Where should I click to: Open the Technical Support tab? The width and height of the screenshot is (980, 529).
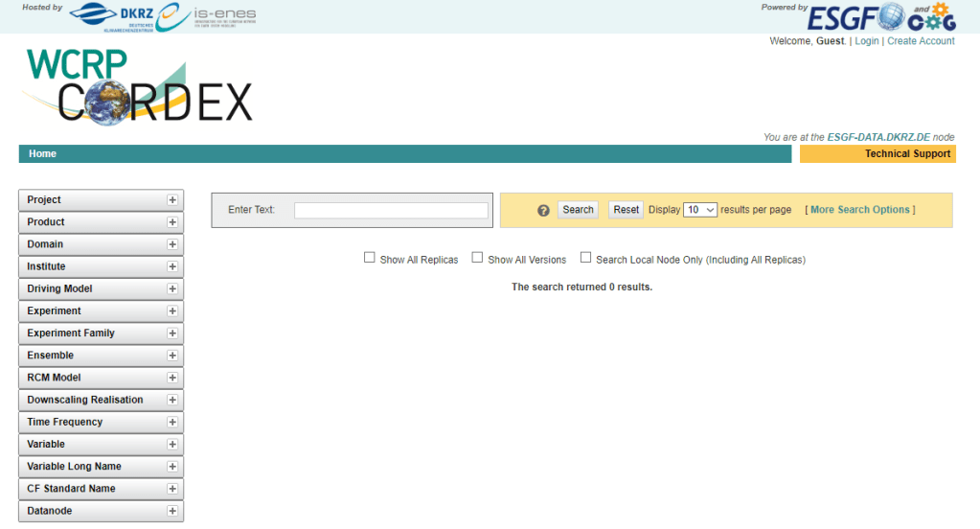tap(906, 154)
